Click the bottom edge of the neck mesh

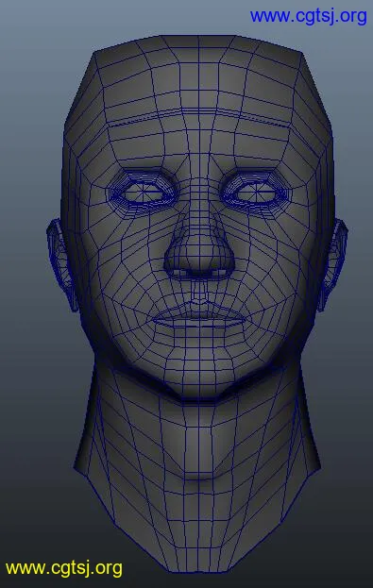click(x=198, y=571)
